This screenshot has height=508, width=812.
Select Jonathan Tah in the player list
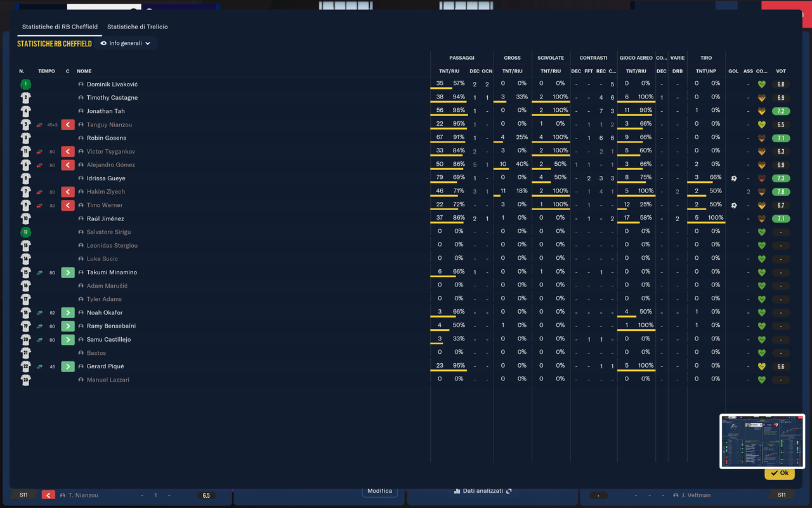106,111
